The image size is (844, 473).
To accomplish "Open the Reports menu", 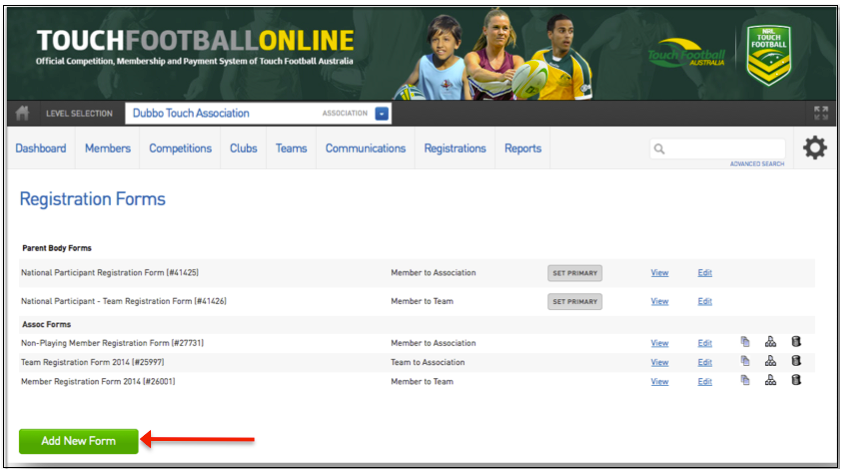I will (523, 149).
